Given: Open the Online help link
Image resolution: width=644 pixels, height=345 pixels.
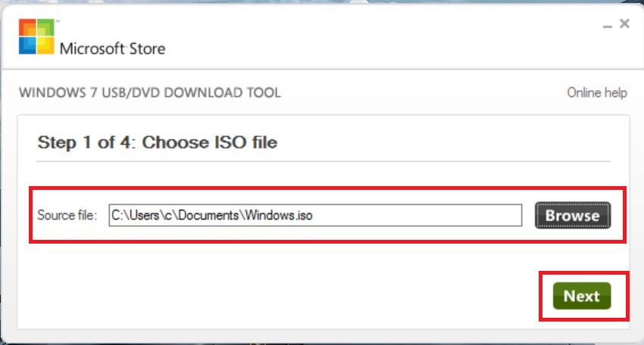Looking at the screenshot, I should pyautogui.click(x=597, y=93).
